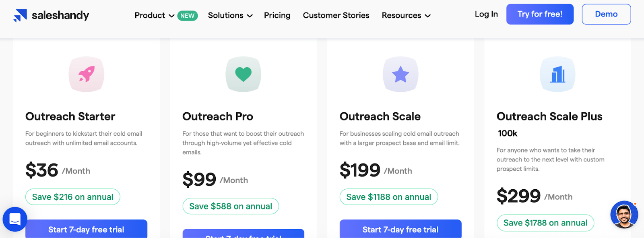Click the NEW badge beside Product

pyautogui.click(x=186, y=15)
